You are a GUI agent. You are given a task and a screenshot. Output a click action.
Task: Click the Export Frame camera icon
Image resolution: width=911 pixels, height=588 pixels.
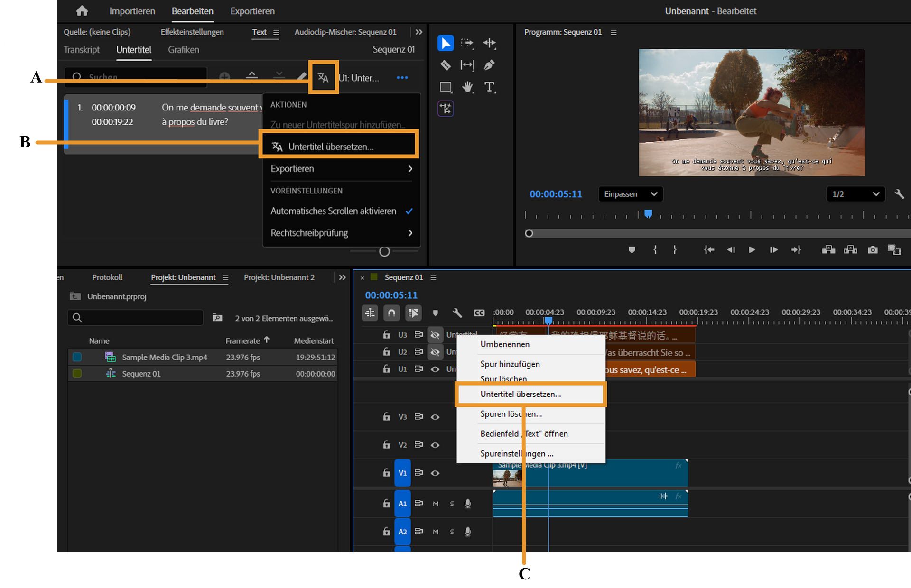click(872, 250)
